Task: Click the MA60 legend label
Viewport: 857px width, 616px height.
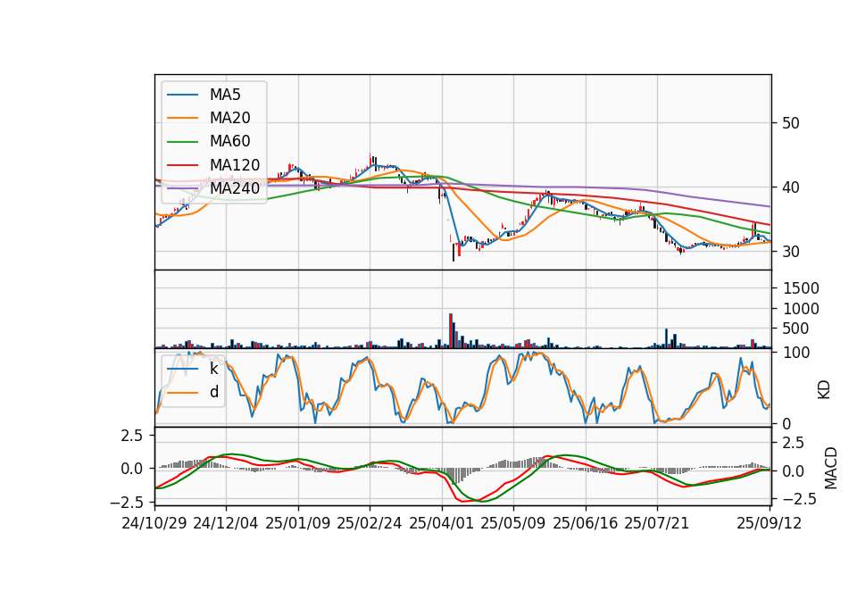Action: click(229, 142)
